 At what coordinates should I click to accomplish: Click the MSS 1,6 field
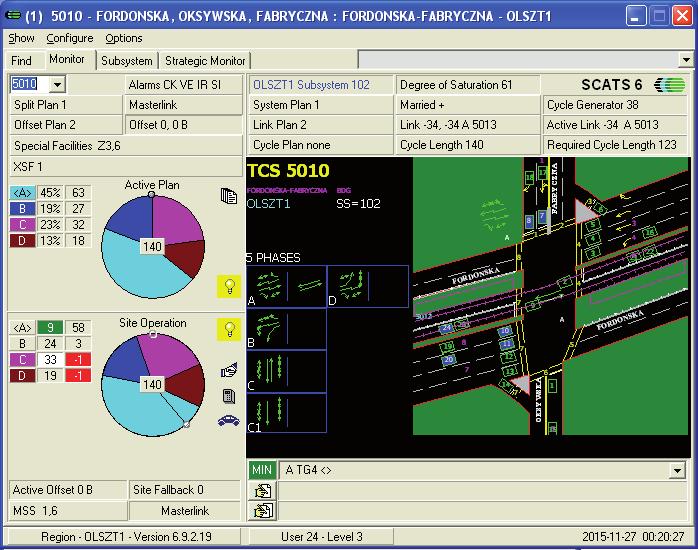pyautogui.click(x=68, y=511)
